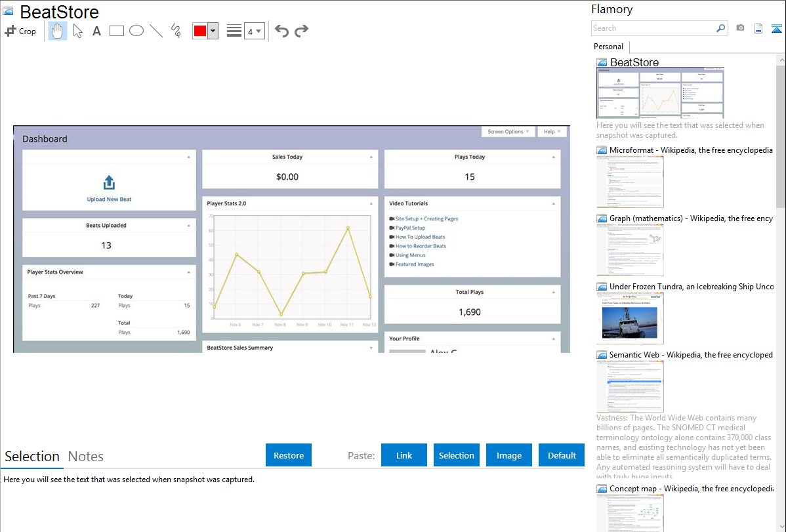Viewport: 786px width, 532px height.
Task: Select the straight line tool
Action: [x=156, y=31]
